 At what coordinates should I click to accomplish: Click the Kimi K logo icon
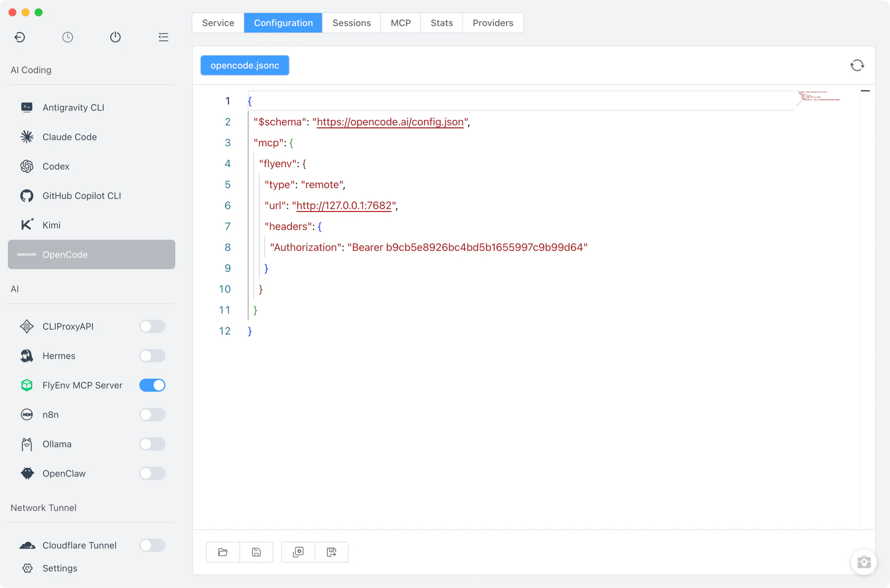point(27,225)
